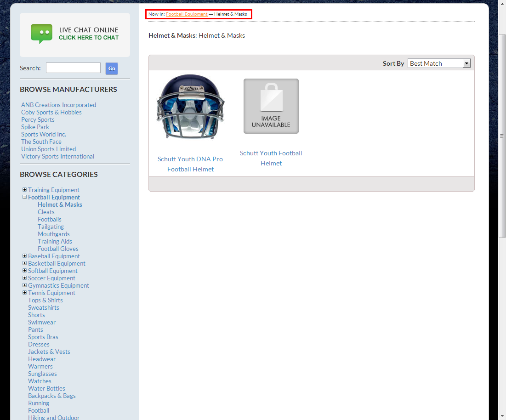Select The South Face manufacturer
Screen dimensions: 506x420
pyautogui.click(x=41, y=142)
